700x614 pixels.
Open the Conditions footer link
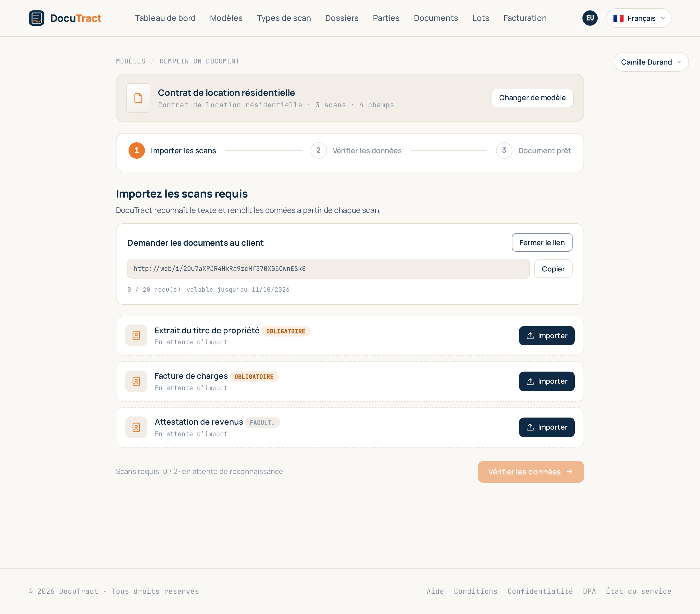(475, 591)
